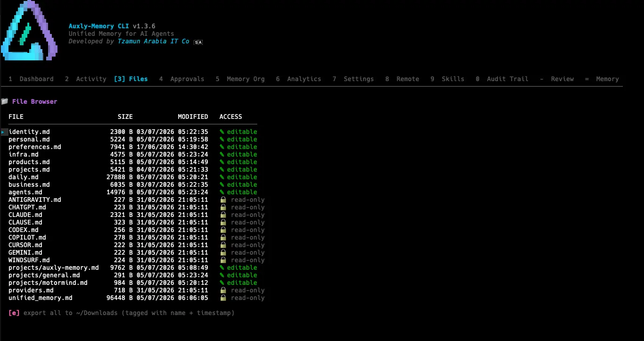Click the lock icon for ANTIGRAVITY.md

tap(223, 200)
